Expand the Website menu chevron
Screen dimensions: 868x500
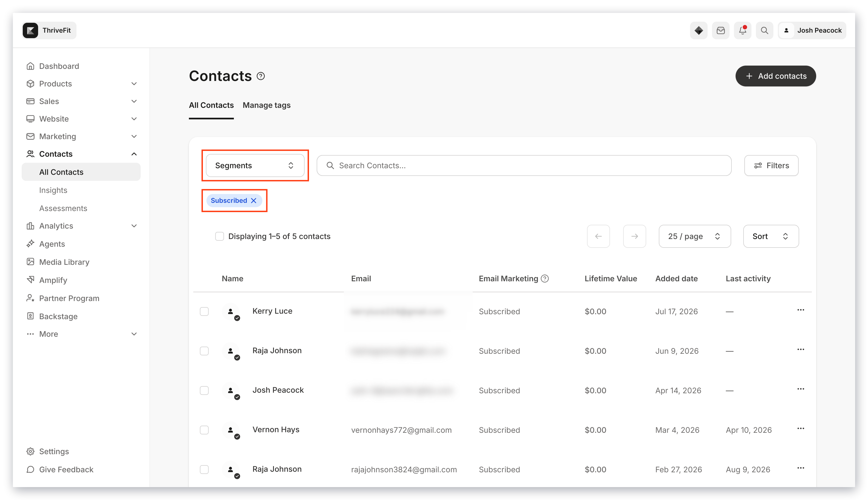[134, 119]
